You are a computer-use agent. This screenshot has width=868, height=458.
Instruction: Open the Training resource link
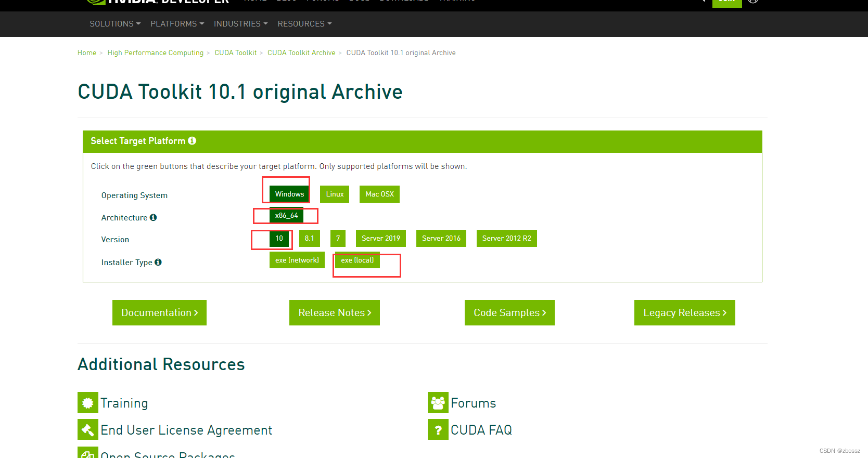coord(124,403)
